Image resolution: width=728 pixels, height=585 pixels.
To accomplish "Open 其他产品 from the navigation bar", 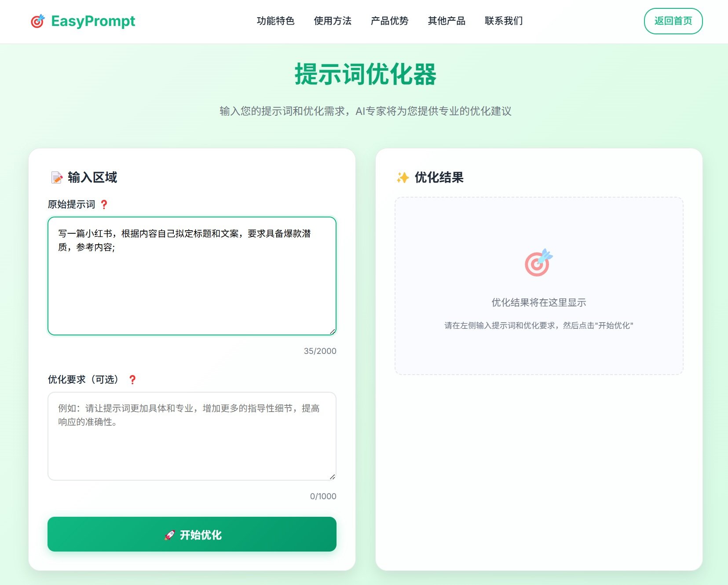I will point(446,21).
